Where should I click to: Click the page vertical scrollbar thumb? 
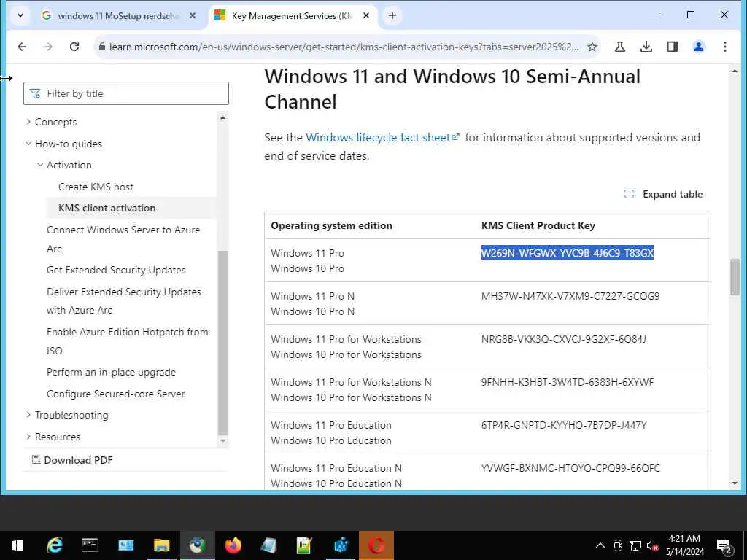[x=734, y=277]
